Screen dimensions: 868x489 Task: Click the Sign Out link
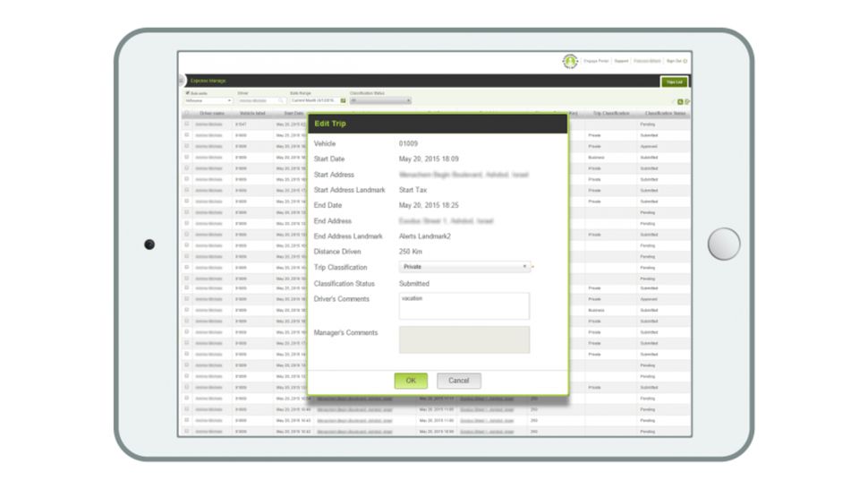point(677,61)
